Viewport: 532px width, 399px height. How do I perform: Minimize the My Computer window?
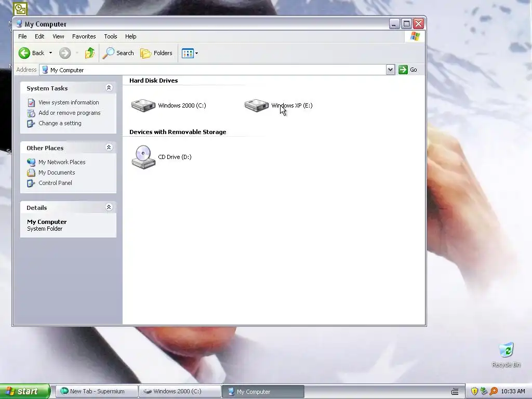[x=394, y=24]
